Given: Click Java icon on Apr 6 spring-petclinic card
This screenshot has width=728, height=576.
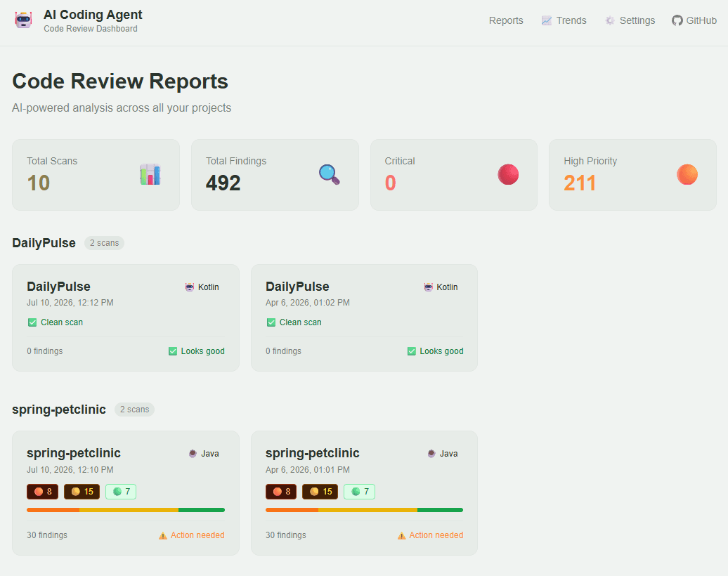Looking at the screenshot, I should coord(431,454).
